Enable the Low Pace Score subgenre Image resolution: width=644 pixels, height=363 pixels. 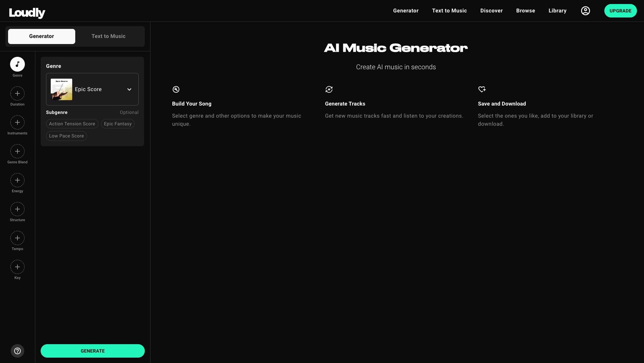coord(66,136)
